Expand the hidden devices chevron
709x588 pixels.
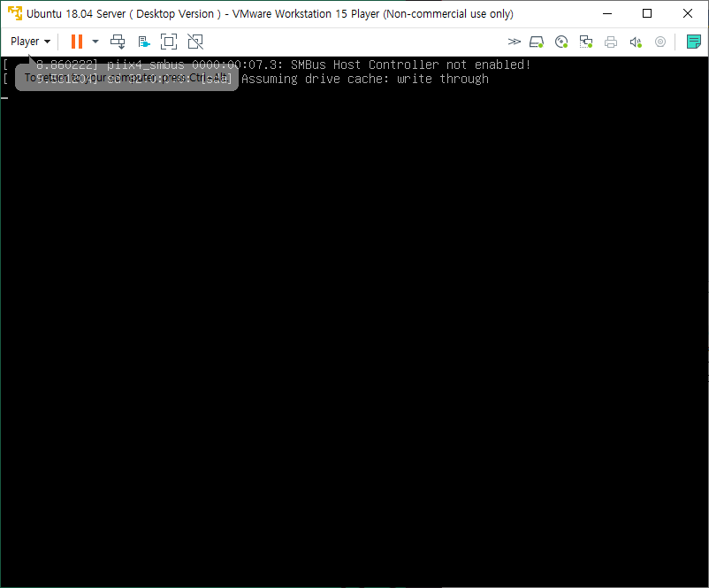coord(515,42)
